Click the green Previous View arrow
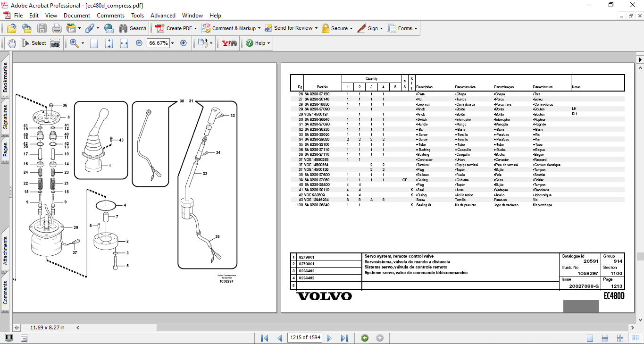The width and height of the screenshot is (644, 344). tap(364, 338)
